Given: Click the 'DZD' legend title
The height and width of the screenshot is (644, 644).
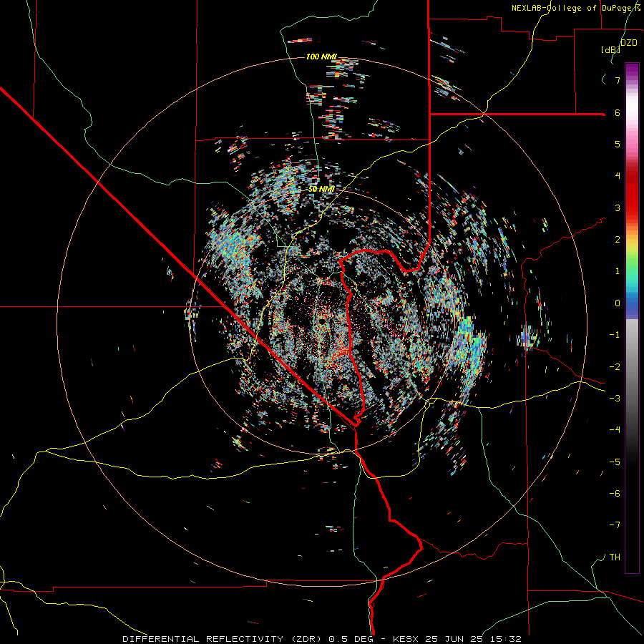Looking at the screenshot, I should click(x=629, y=43).
